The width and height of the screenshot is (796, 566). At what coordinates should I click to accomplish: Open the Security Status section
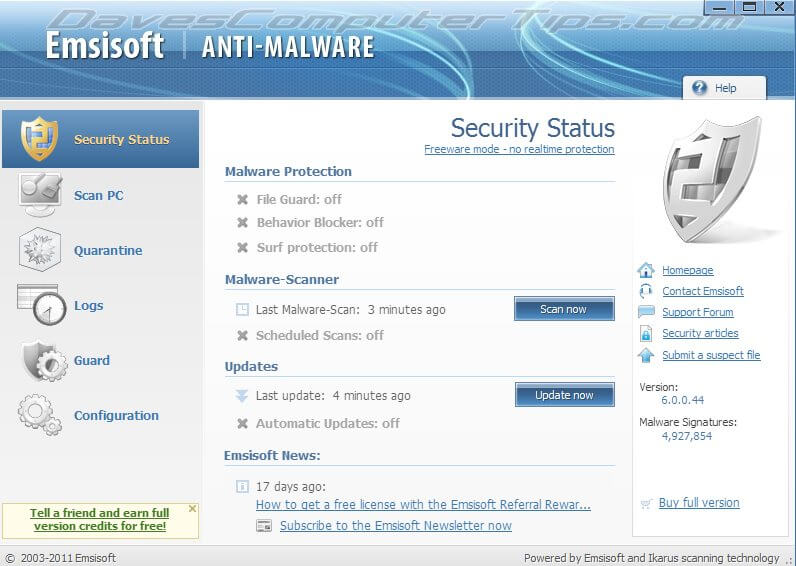101,139
